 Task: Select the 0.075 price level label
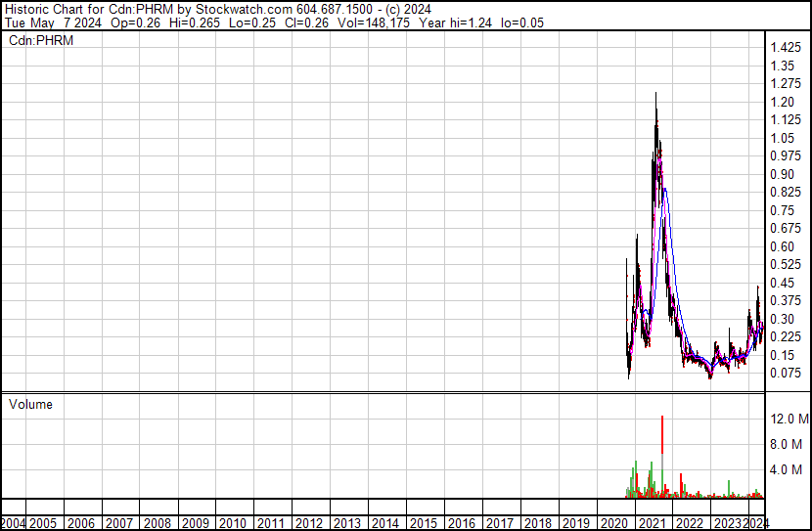[x=786, y=373]
